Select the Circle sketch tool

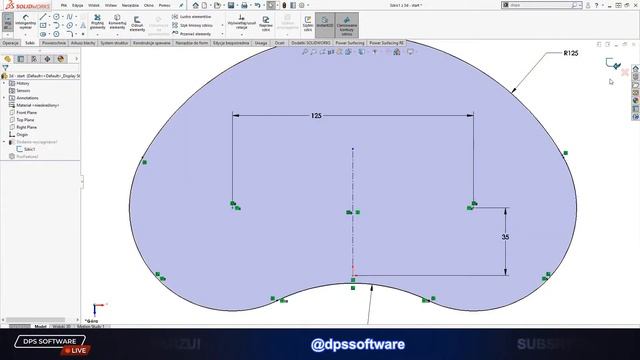coord(56,17)
